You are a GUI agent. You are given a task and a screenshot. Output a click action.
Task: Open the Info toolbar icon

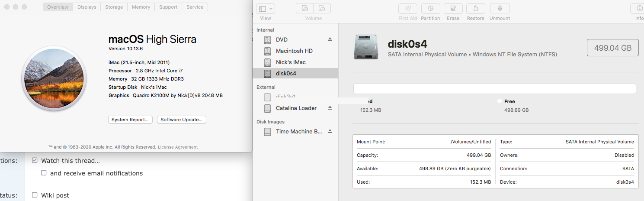point(639,8)
